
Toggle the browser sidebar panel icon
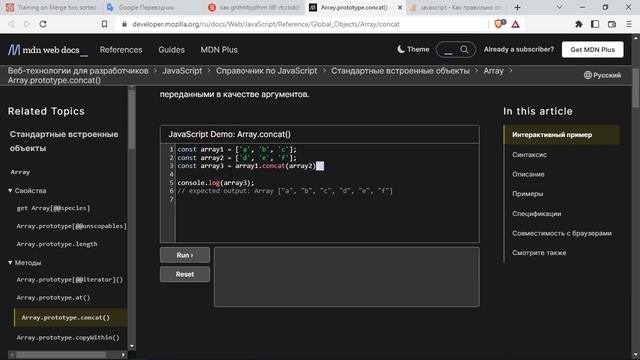(595, 24)
